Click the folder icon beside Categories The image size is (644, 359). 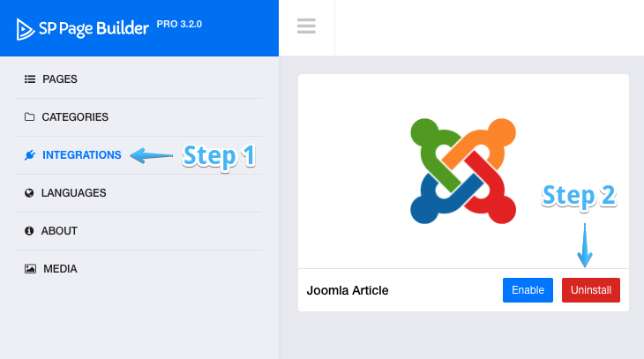point(29,117)
